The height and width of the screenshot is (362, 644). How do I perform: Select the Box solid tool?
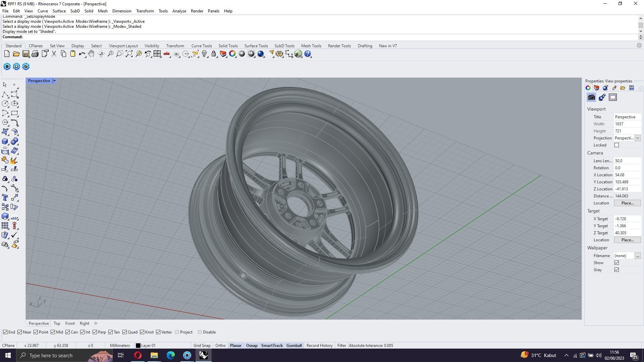pyautogui.click(x=5, y=141)
